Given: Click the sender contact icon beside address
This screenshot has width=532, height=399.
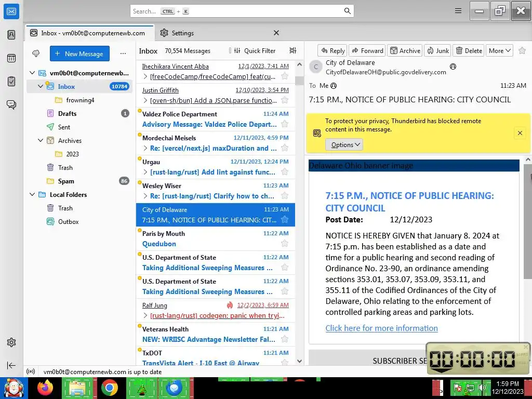Looking at the screenshot, I should (x=453, y=66).
